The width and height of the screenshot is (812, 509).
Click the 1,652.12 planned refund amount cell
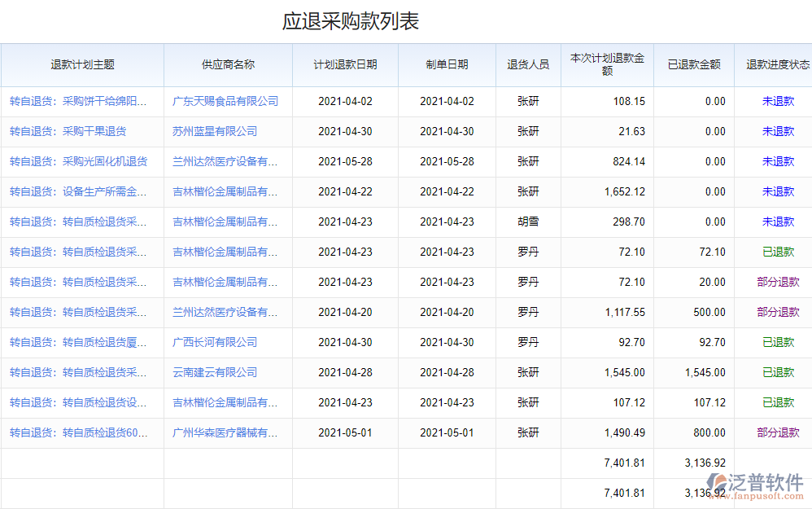click(624, 192)
